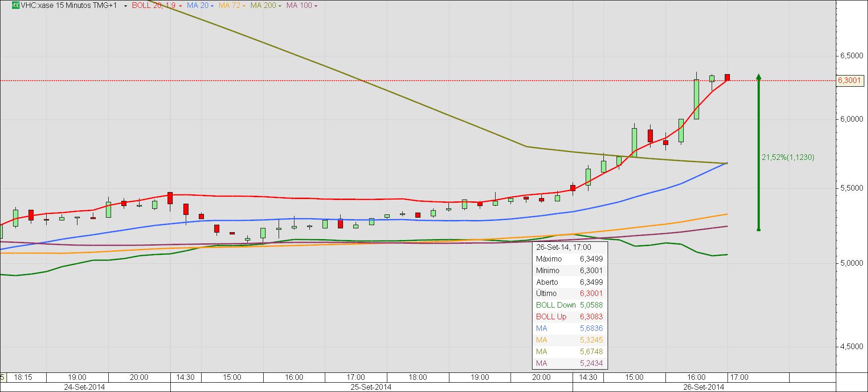The image size is (868, 392).
Task: Select the 5,5000 price axis label
Action: pos(851,188)
